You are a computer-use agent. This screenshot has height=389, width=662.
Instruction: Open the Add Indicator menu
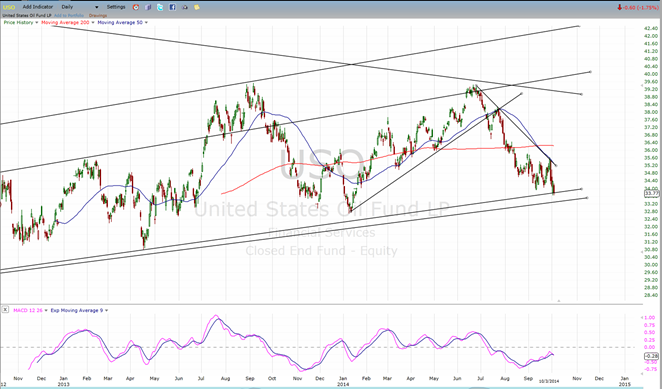coord(38,7)
